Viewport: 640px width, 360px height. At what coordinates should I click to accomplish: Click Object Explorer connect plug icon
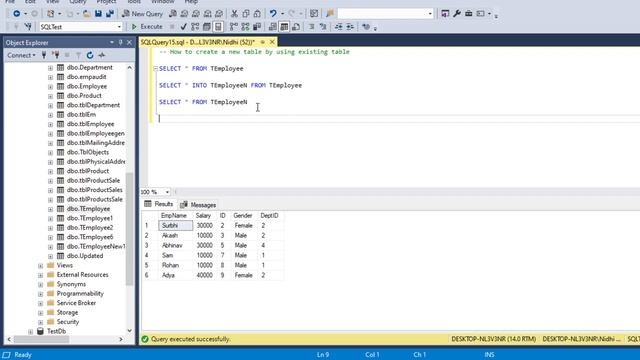(44, 55)
